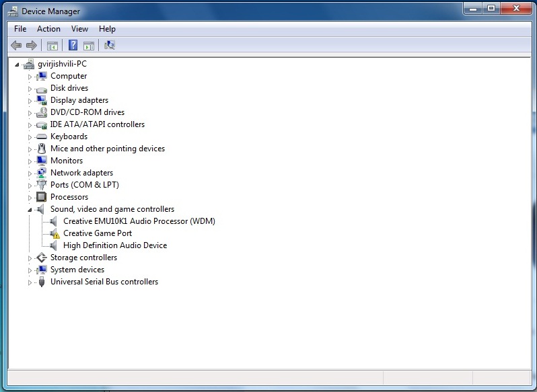Screen dimensions: 537x392
Task: Maximize the Device Manager window
Action: pyautogui.click(x=491, y=9)
